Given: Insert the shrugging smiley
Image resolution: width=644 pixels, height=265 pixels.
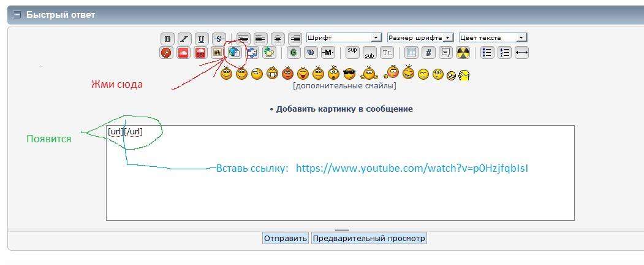Looking at the screenshot, I should tap(369, 74).
